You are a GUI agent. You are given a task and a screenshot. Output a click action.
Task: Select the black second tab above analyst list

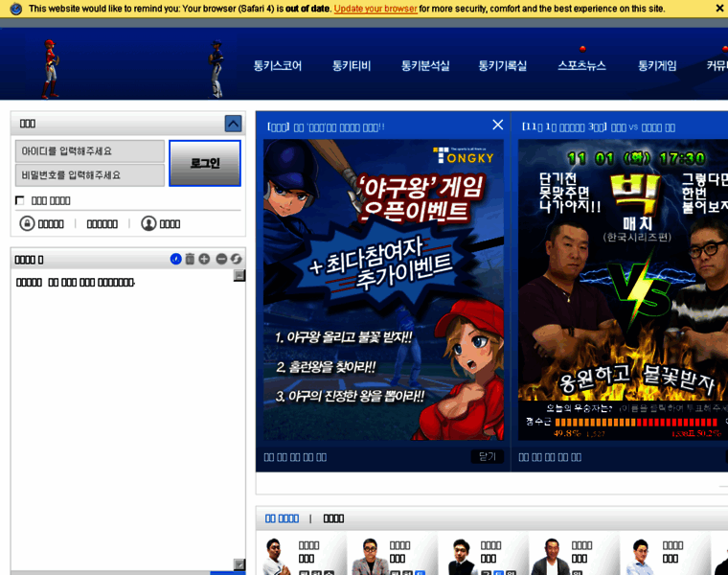coord(333,518)
